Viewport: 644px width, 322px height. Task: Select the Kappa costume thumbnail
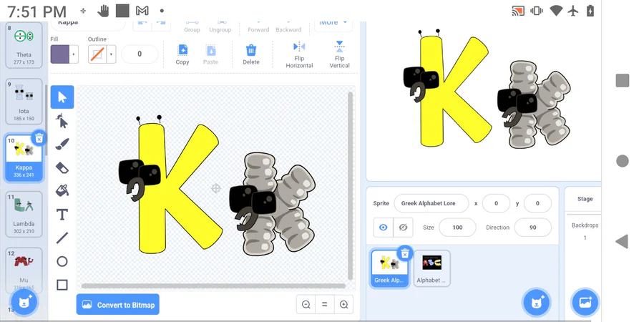point(24,157)
